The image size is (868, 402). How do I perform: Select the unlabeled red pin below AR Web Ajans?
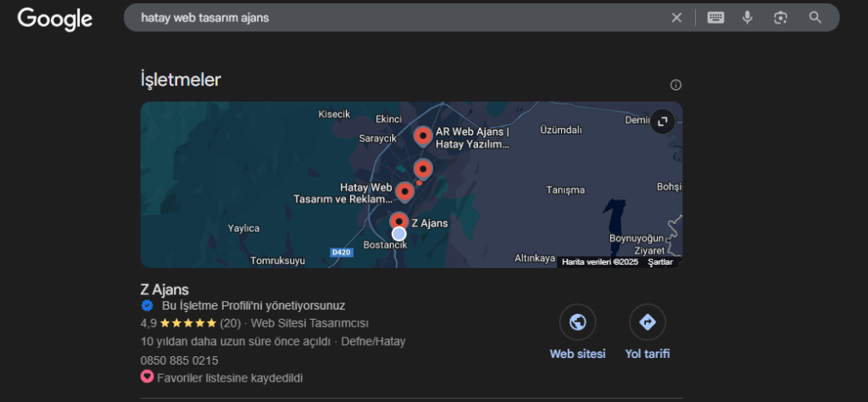423,168
